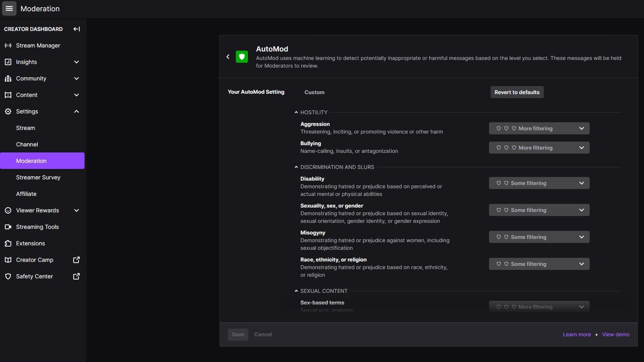Collapse the Creator Dashboard sidebar arrow
Viewport: 644px width, 362px height.
tap(76, 29)
